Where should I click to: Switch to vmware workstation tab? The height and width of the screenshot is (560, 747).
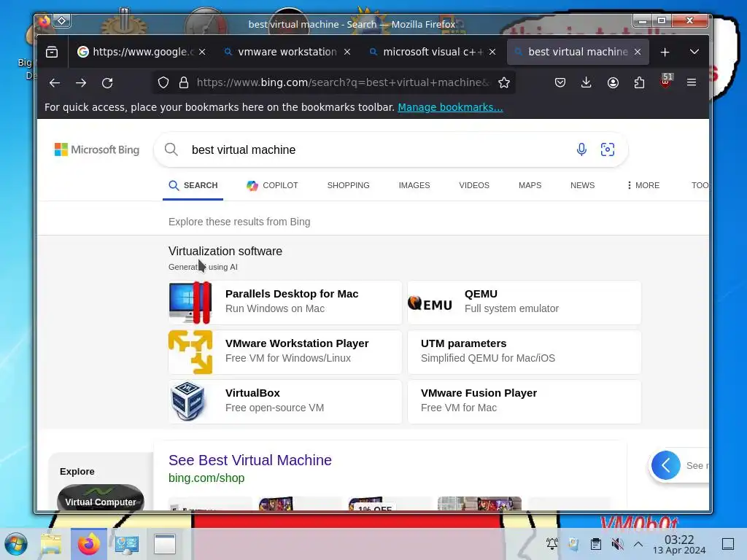pos(287,52)
